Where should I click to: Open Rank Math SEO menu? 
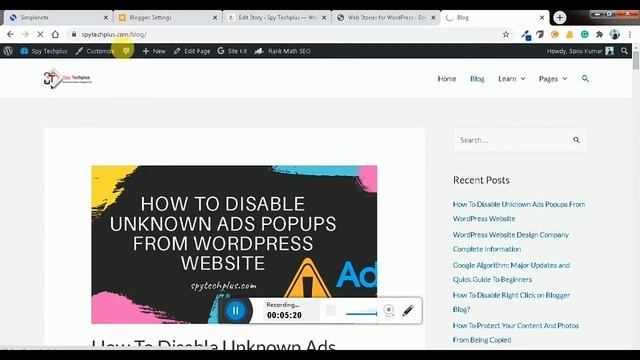pyautogui.click(x=282, y=51)
